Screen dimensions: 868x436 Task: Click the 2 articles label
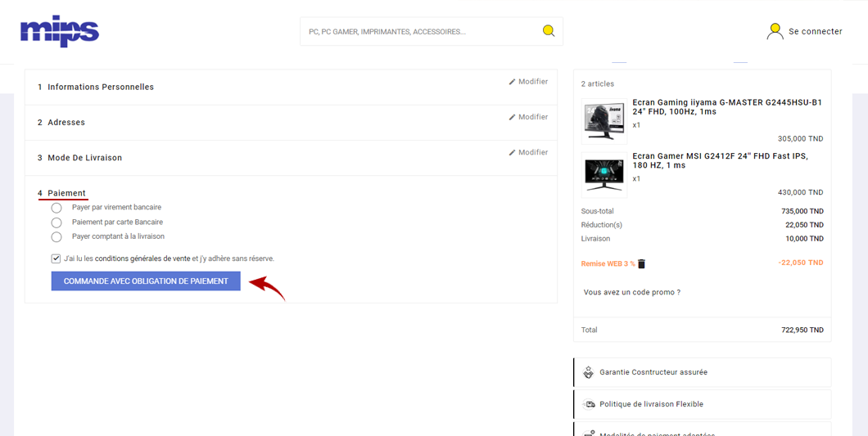click(x=597, y=83)
